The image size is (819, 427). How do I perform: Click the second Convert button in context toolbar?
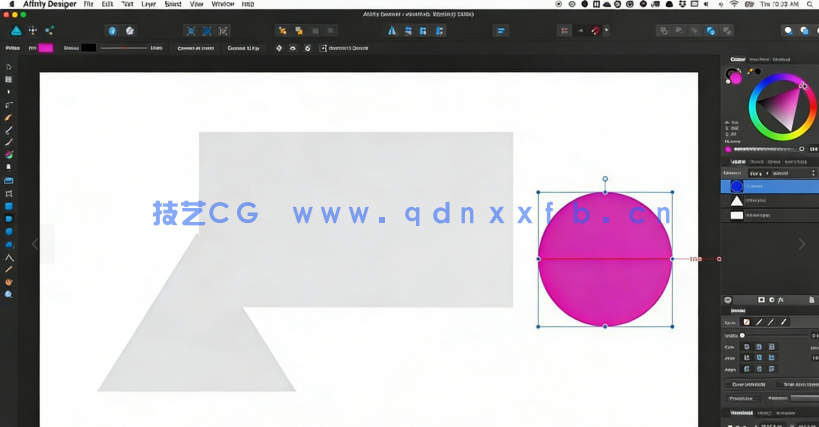(243, 48)
